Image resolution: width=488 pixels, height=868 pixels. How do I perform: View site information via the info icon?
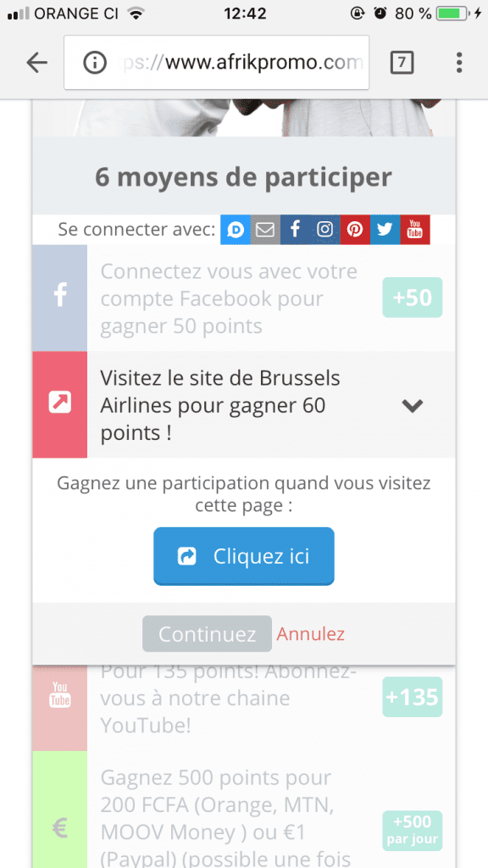click(93, 63)
